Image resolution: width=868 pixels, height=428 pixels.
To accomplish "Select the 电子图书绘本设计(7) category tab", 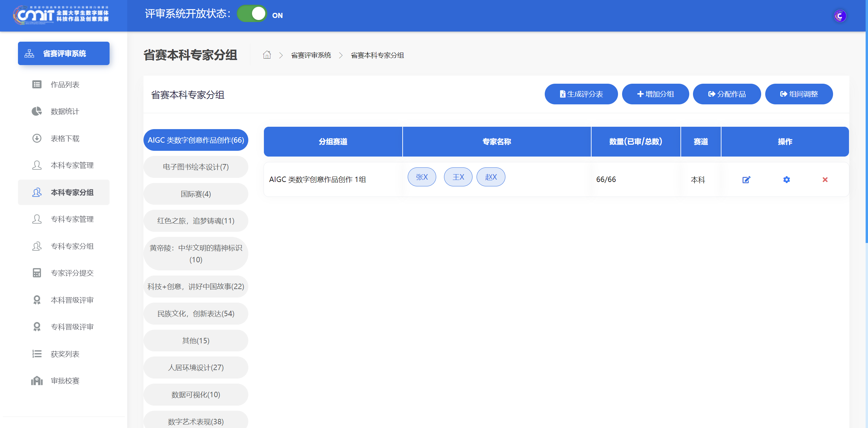I will 196,167.
